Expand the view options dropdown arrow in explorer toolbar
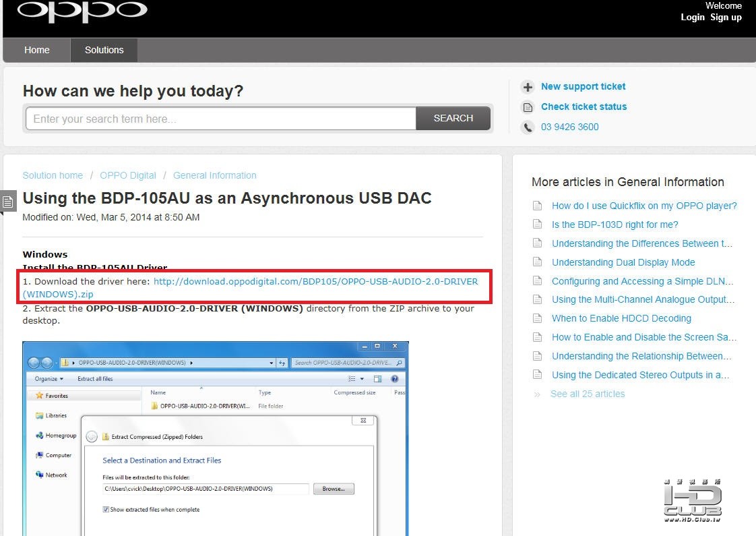 point(362,379)
